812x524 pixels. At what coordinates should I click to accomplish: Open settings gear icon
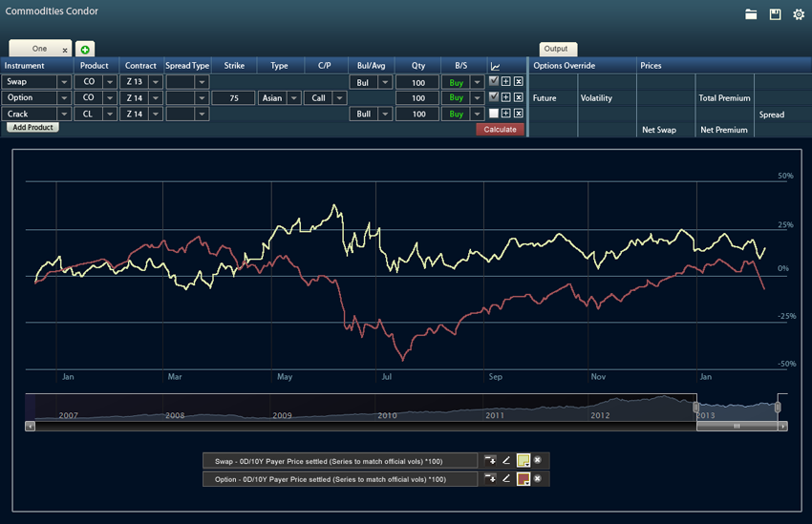click(799, 14)
